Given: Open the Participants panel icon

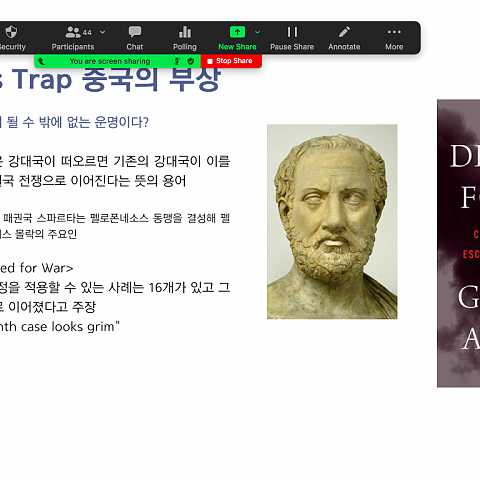Looking at the screenshot, I should pos(73,32).
